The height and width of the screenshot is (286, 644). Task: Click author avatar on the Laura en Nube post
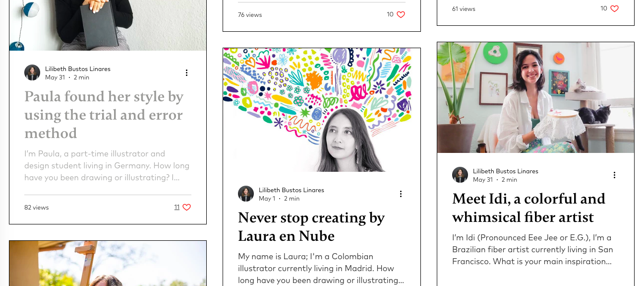tap(246, 194)
